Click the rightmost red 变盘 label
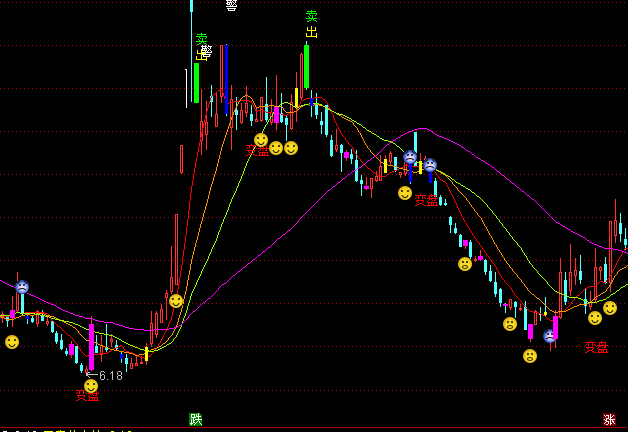This screenshot has height=432, width=628. click(597, 348)
